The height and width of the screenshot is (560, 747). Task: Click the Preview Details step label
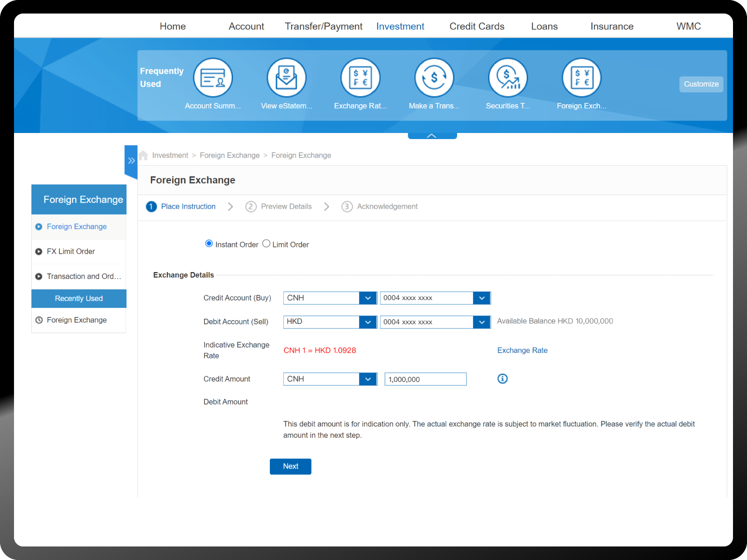(x=286, y=206)
